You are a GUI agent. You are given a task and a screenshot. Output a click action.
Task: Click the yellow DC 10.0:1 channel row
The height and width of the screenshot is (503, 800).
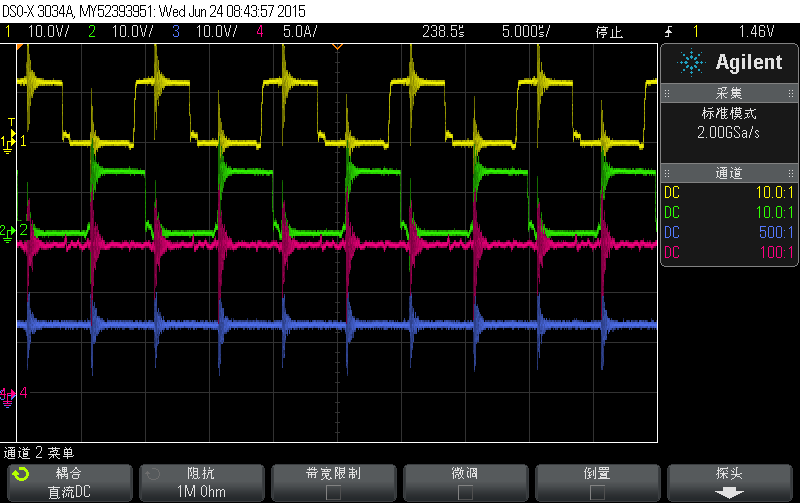(x=729, y=192)
